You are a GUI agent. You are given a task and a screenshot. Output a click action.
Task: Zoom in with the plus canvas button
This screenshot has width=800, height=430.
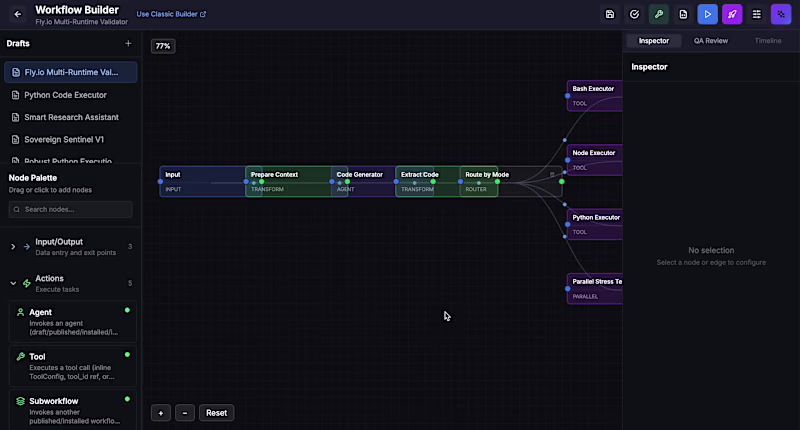[x=161, y=413]
